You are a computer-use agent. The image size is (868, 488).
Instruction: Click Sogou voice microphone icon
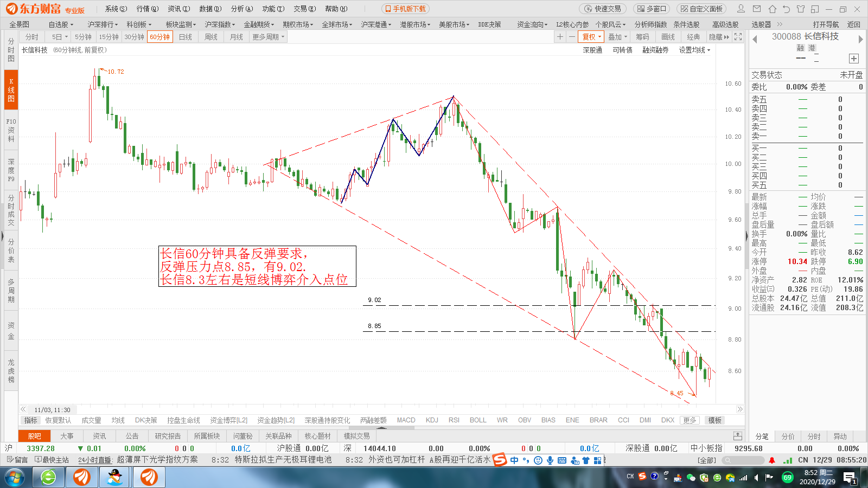click(x=550, y=460)
